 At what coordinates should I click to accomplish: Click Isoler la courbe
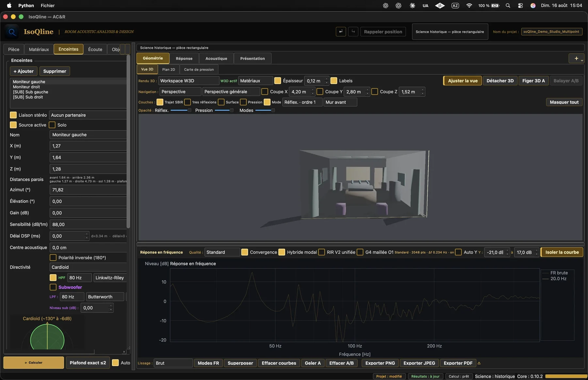562,252
